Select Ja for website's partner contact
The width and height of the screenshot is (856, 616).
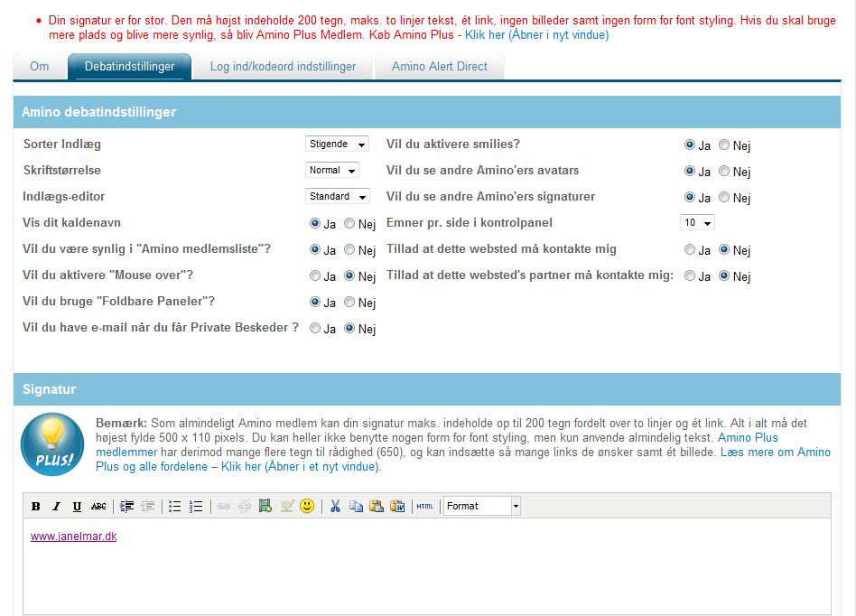pyautogui.click(x=690, y=275)
